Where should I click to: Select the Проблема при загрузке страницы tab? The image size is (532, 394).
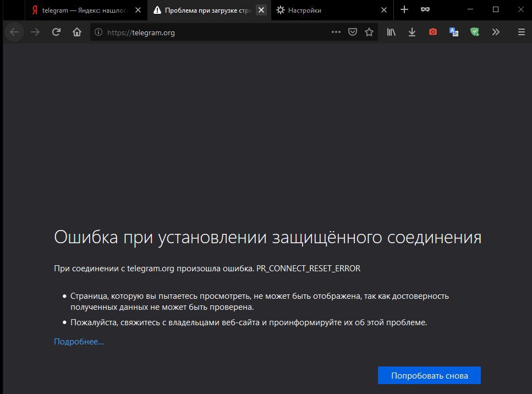click(210, 10)
